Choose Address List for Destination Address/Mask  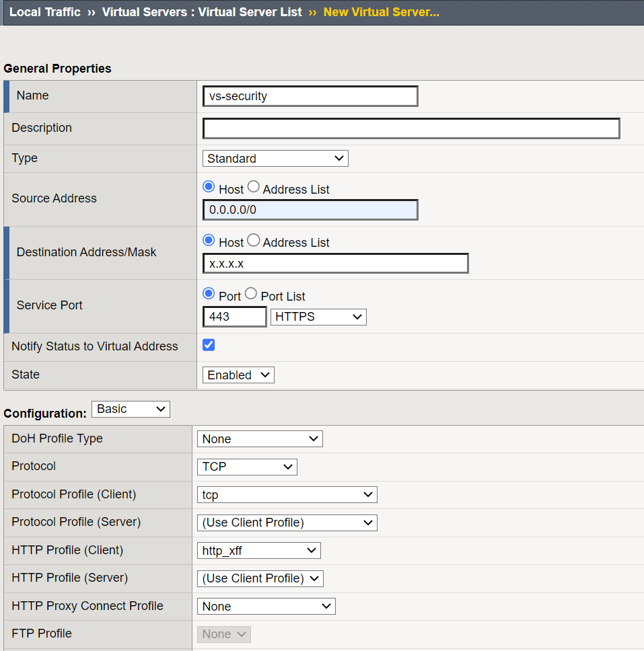(x=254, y=240)
